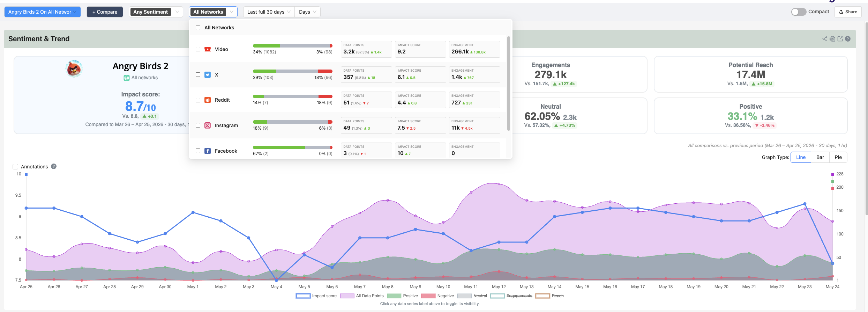Switch graph type to Bar

(x=820, y=157)
